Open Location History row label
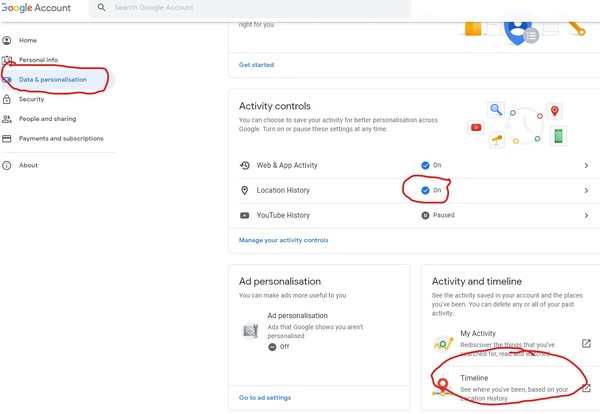 283,190
